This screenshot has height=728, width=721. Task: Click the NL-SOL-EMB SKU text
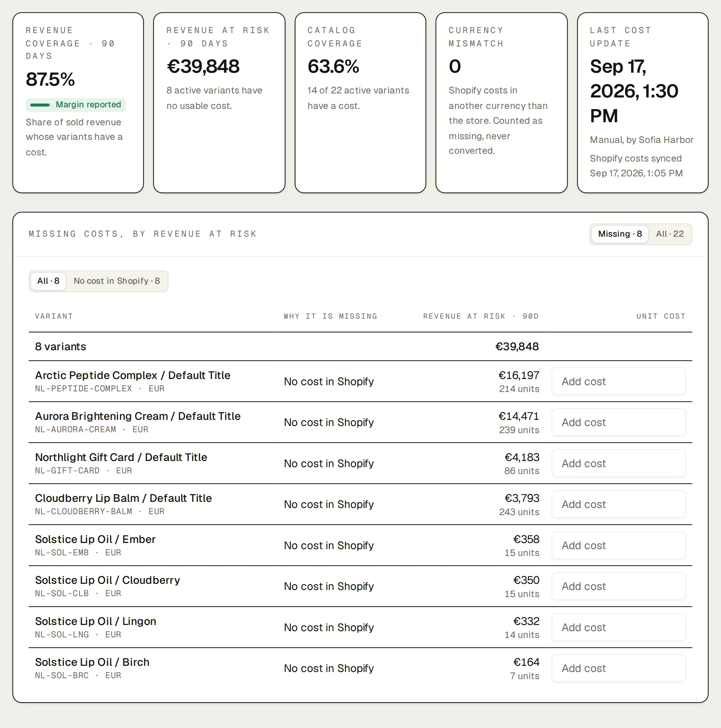tap(62, 553)
